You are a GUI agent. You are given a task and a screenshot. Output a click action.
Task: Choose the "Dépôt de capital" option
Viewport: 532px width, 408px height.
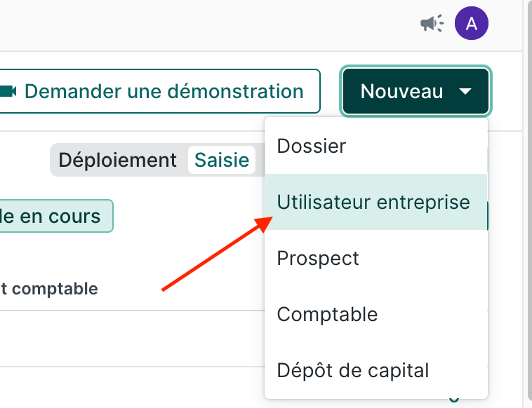tap(352, 369)
